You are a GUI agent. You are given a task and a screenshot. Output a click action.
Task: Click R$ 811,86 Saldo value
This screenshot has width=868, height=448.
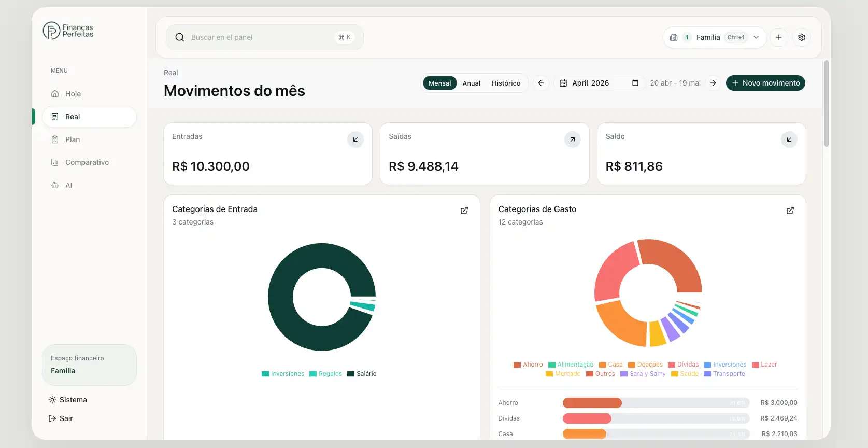[634, 166]
